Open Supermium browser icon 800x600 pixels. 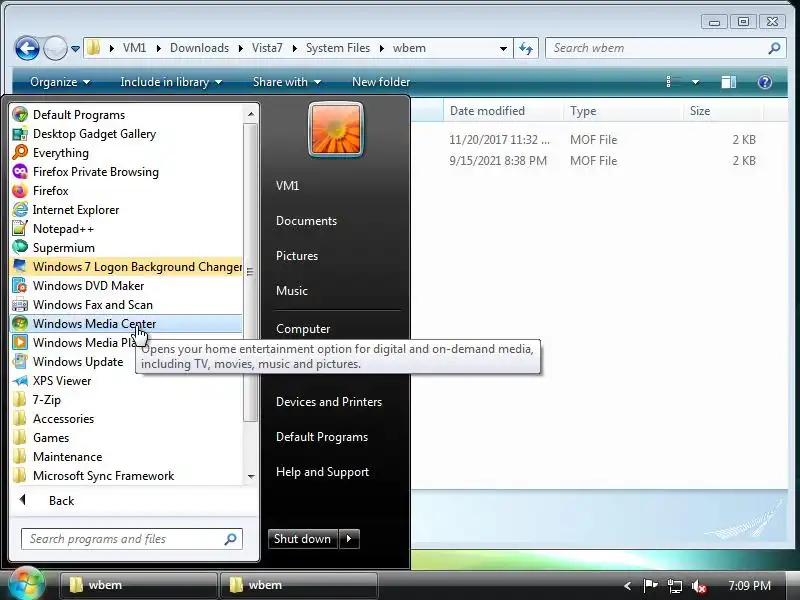pyautogui.click(x=20, y=247)
